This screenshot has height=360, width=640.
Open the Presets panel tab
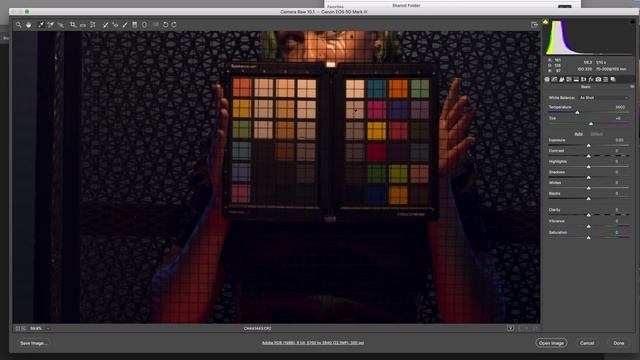606,79
